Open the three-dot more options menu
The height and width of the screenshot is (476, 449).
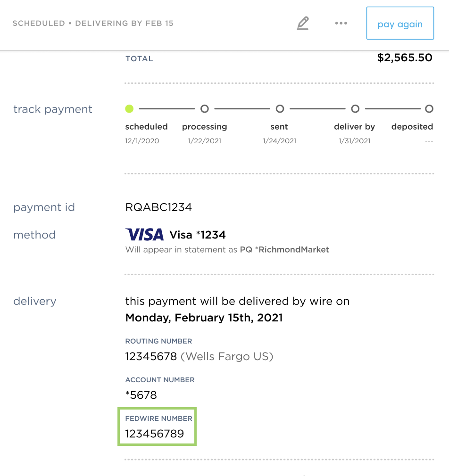[x=341, y=23]
